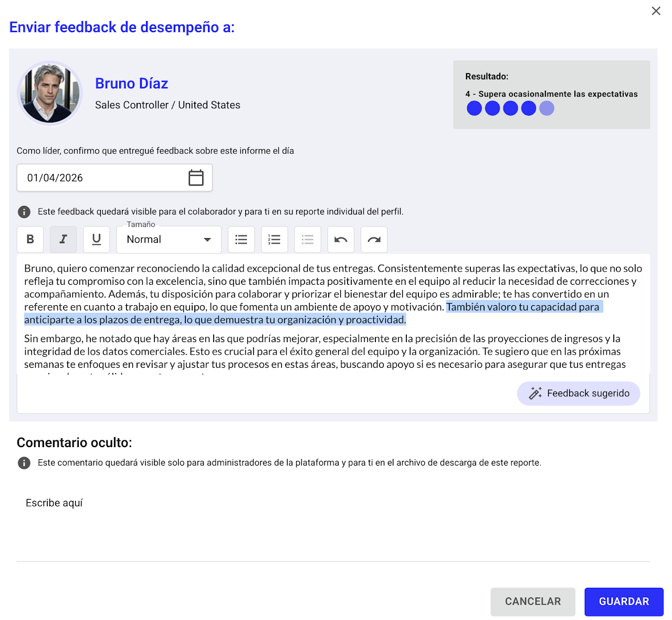The height and width of the screenshot is (620, 672).
Task: Undo the last edit
Action: [x=341, y=240]
